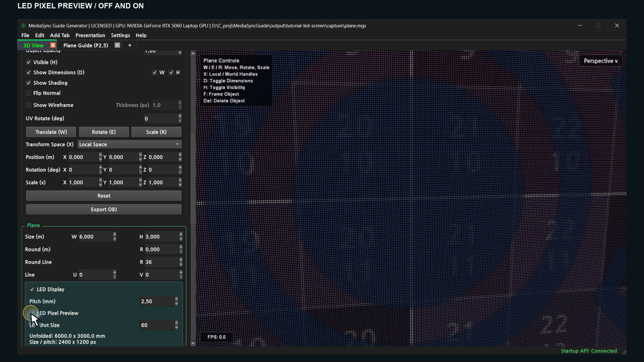Toggle the Visible (H) checkbox

[x=29, y=62]
